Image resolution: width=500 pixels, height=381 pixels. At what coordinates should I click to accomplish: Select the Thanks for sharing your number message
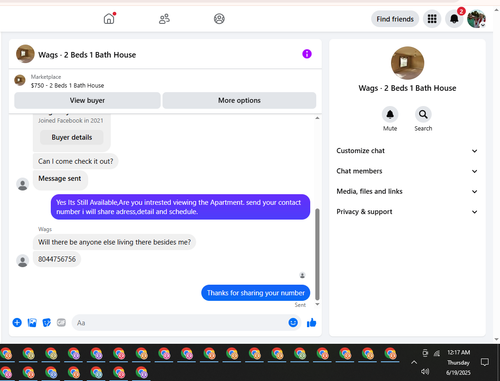[x=256, y=293]
